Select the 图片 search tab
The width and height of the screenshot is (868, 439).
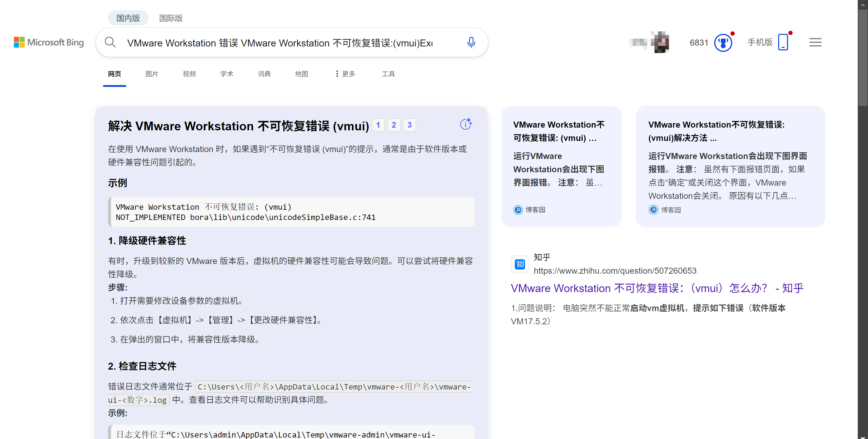click(x=152, y=74)
